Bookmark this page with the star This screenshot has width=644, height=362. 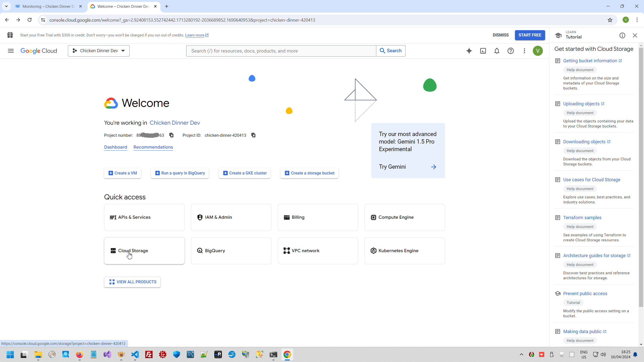point(610,20)
